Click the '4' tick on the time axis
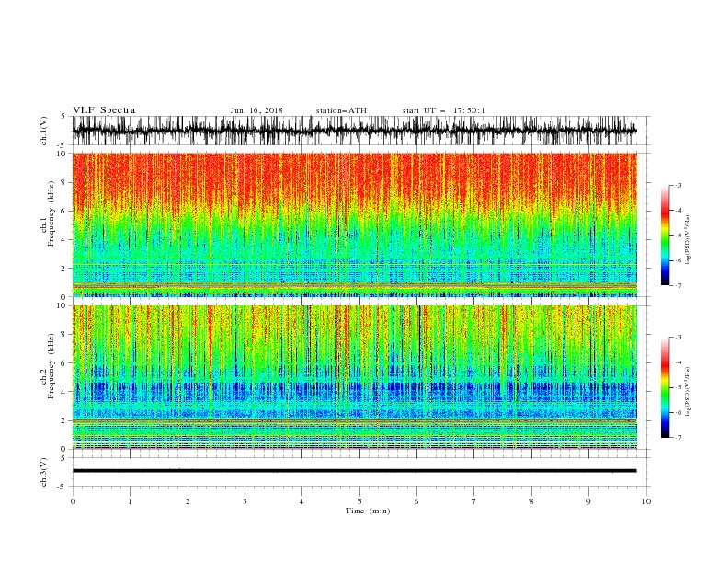 [x=301, y=501]
